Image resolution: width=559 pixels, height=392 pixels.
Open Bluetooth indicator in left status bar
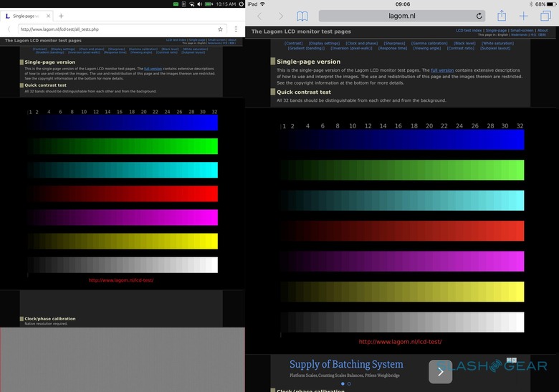click(183, 4)
